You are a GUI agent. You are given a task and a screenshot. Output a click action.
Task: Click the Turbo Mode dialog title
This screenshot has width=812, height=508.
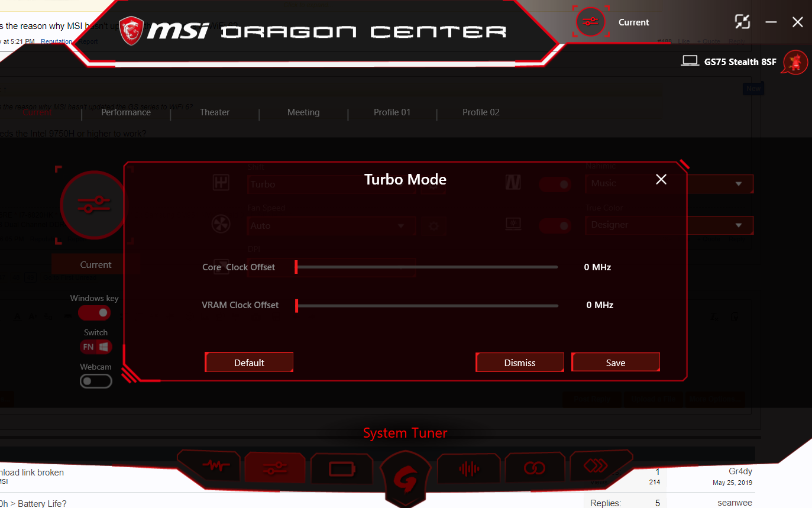[405, 179]
